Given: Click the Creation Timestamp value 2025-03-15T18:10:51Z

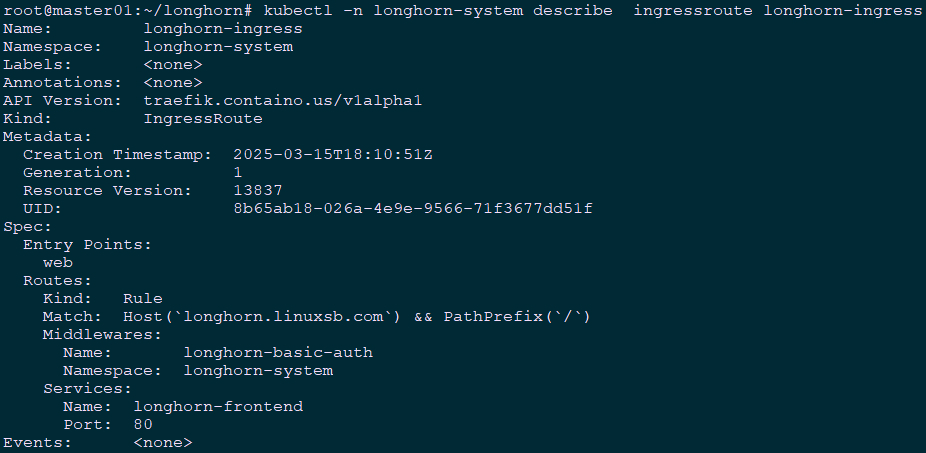Looking at the screenshot, I should [x=332, y=155].
